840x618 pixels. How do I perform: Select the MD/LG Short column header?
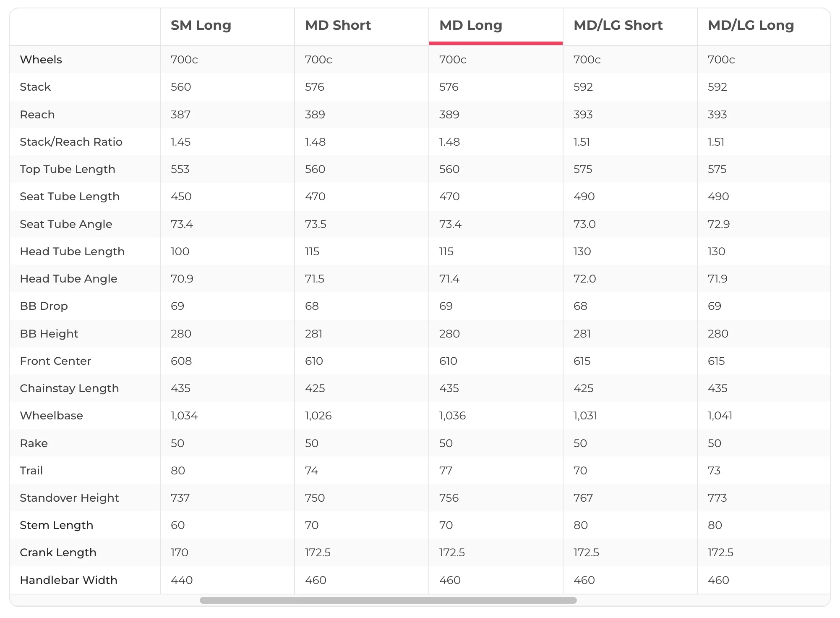(x=618, y=25)
